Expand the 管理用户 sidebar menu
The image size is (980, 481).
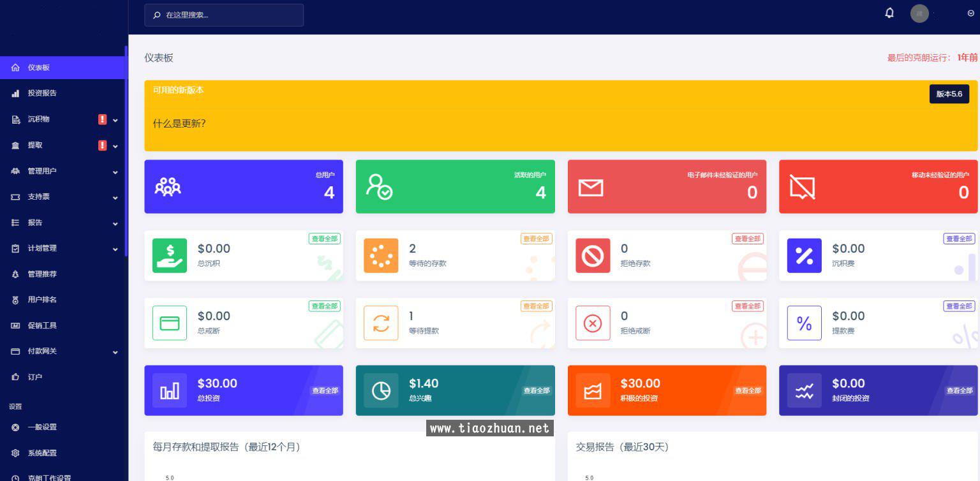point(115,172)
